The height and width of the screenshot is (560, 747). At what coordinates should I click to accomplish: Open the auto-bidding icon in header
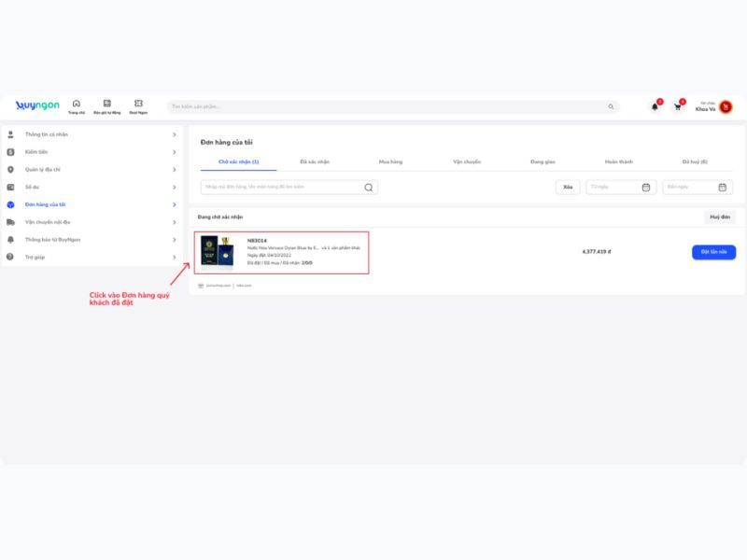coord(107,104)
